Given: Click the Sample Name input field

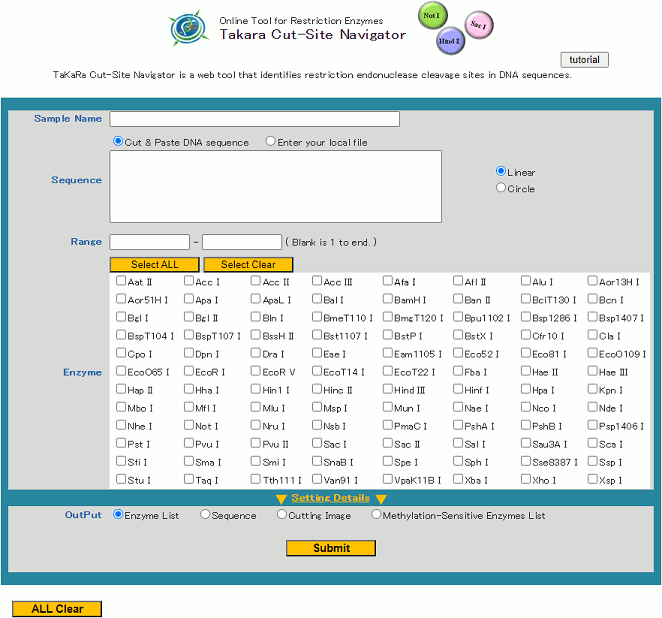Looking at the screenshot, I should pyautogui.click(x=255, y=119).
